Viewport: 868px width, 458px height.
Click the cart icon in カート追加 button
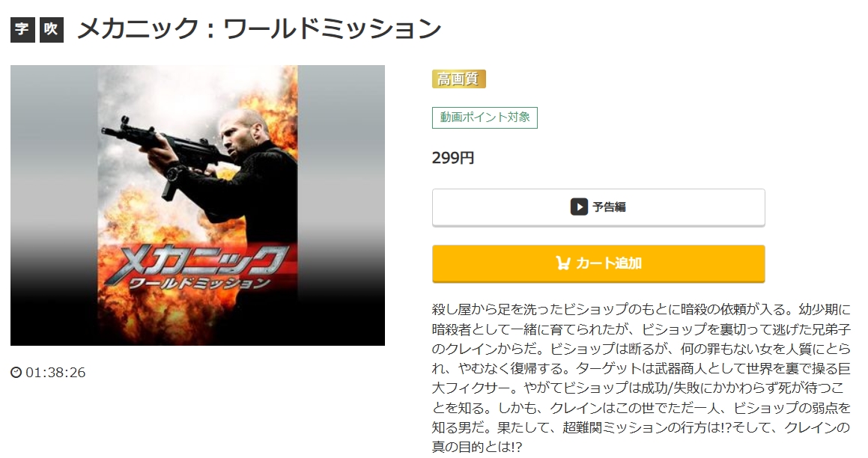pyautogui.click(x=563, y=263)
